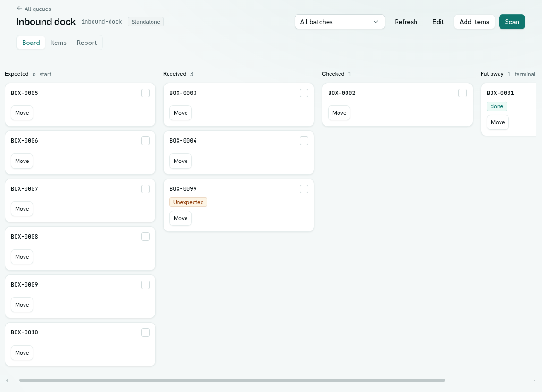The width and height of the screenshot is (542, 392).
Task: Go back via All queues arrow link
Action: click(x=34, y=9)
